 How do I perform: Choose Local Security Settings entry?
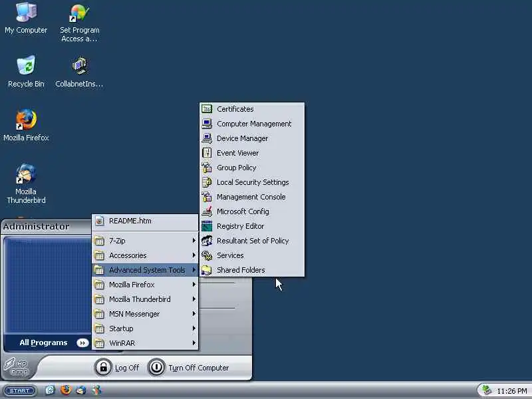252,182
